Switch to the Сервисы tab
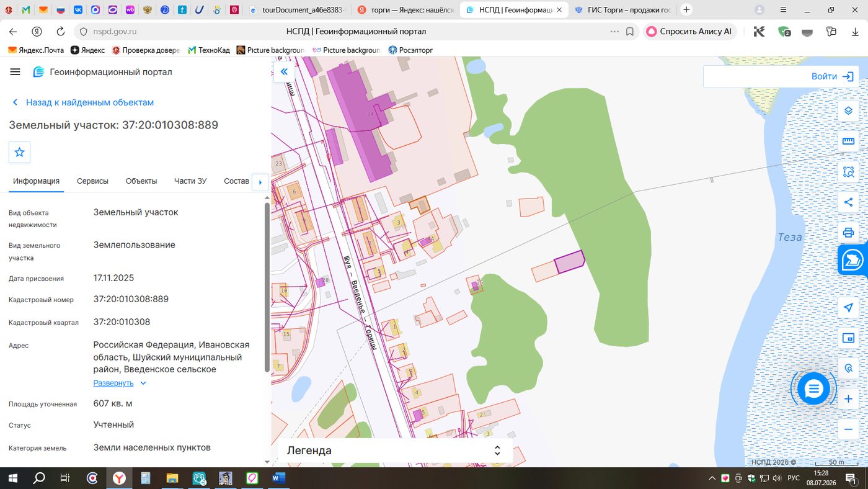 point(92,181)
